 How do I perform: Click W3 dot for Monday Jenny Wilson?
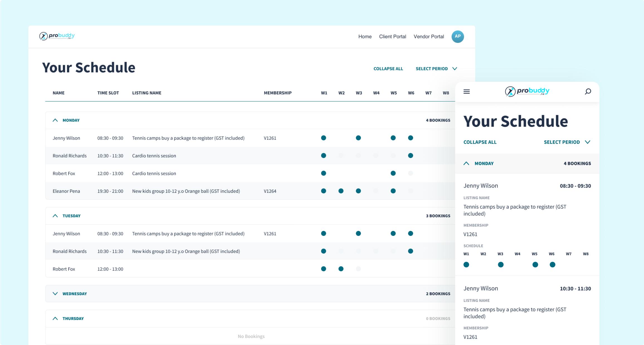click(x=358, y=138)
